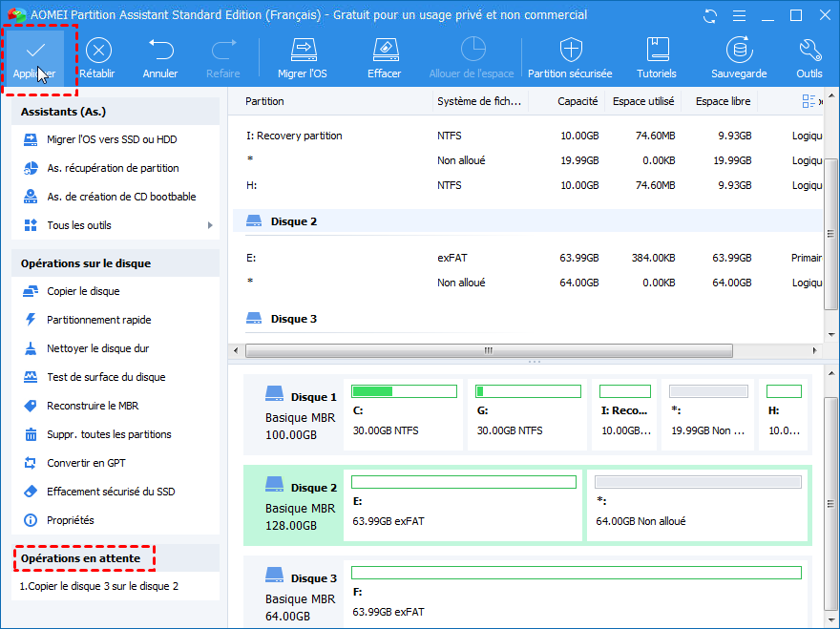The image size is (840, 629).
Task: Click the Annuler undo arrow icon
Action: click(160, 51)
